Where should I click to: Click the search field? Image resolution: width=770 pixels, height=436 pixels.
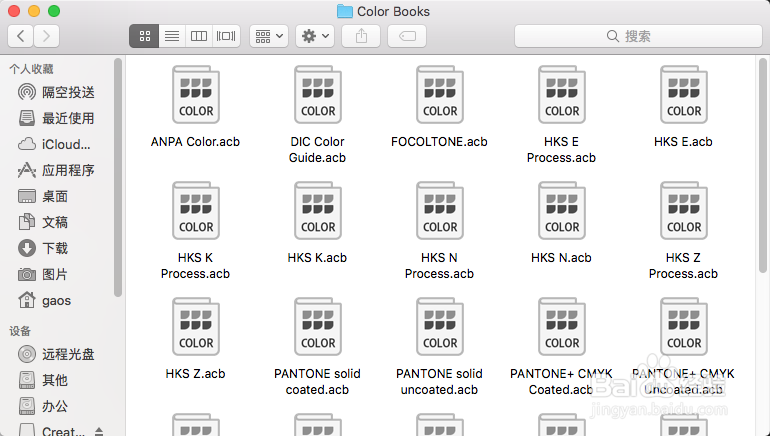click(x=638, y=36)
